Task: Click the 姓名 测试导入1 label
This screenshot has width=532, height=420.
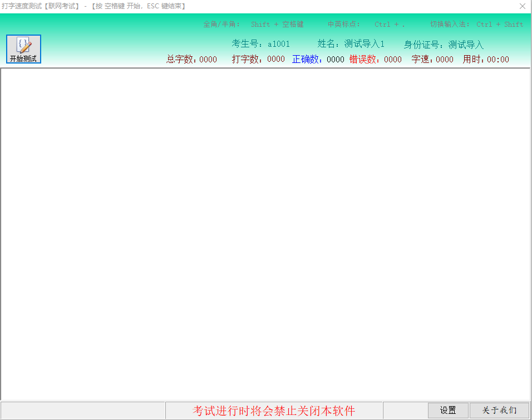Action: coord(351,44)
